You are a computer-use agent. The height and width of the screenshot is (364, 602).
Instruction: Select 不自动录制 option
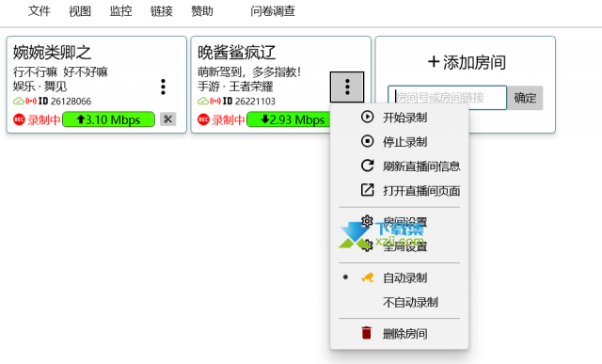point(399,302)
